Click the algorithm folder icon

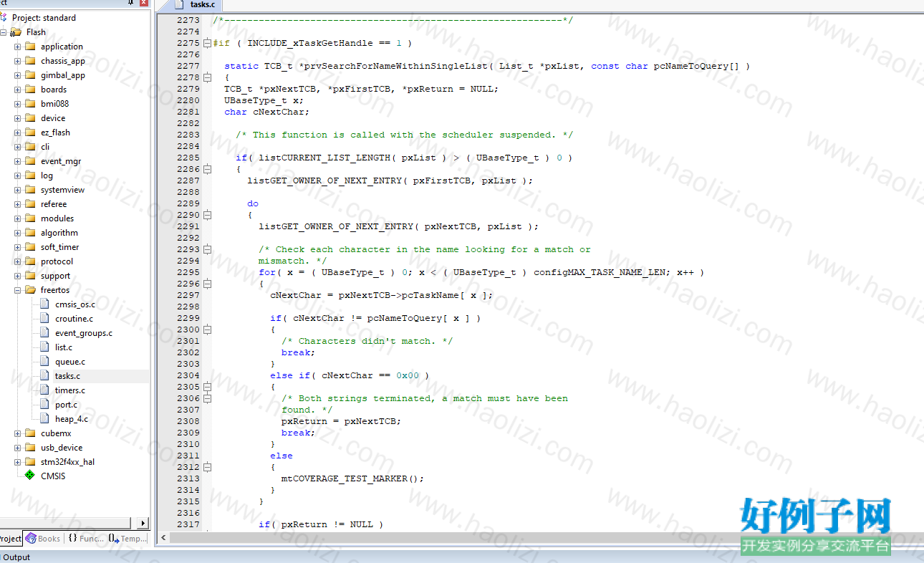click(30, 233)
